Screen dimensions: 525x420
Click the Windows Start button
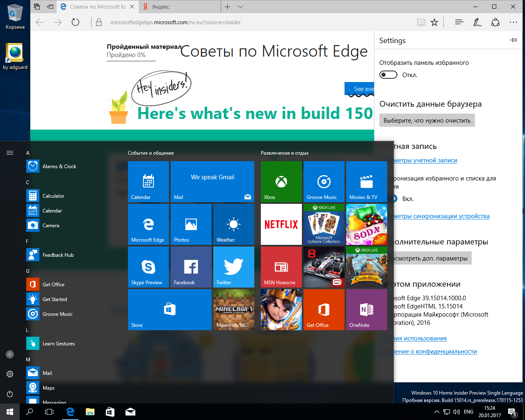(x=10, y=412)
